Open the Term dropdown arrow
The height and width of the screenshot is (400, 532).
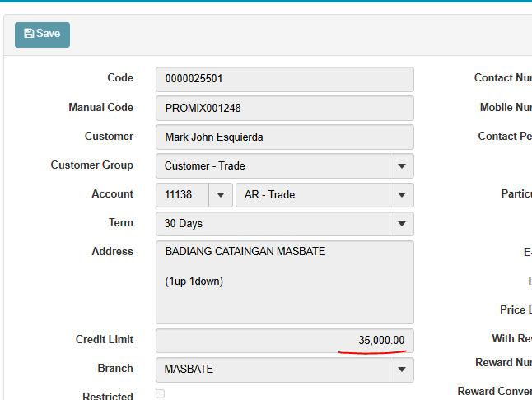(x=401, y=224)
